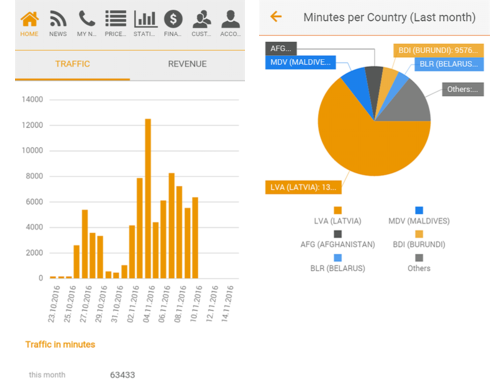
Task: Click the Others legend entry
Action: click(x=419, y=263)
